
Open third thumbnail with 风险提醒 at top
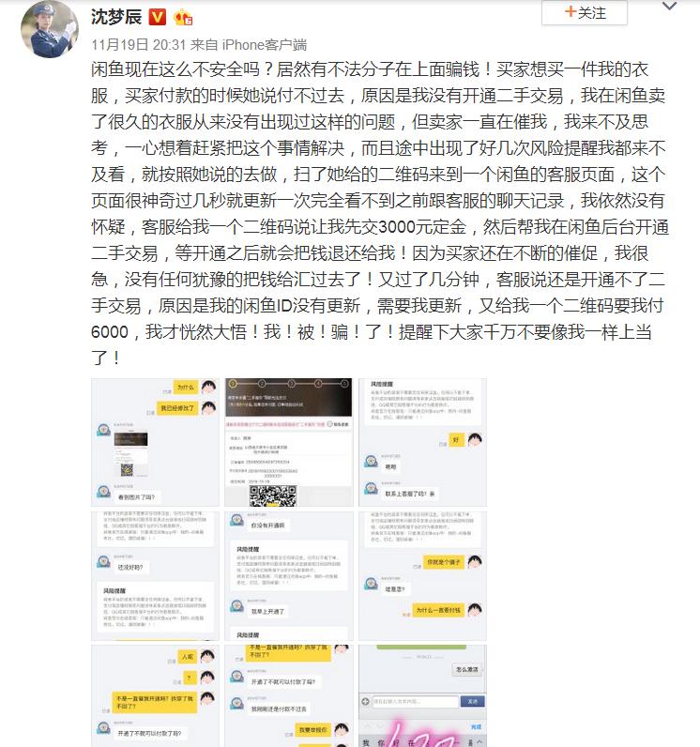click(423, 442)
